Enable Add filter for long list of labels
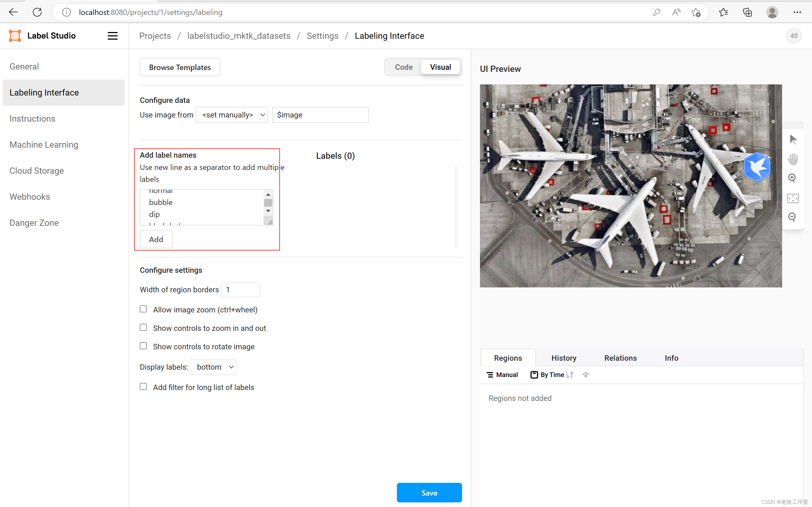 click(143, 386)
